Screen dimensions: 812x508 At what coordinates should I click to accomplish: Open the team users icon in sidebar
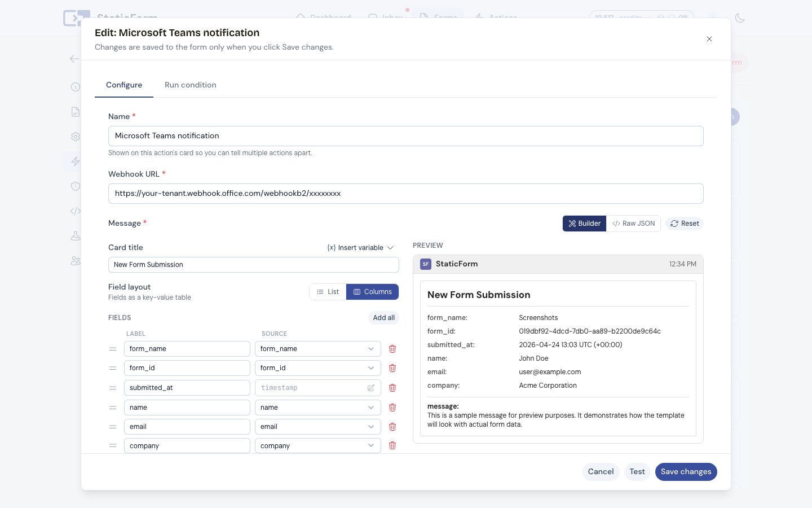(x=76, y=261)
